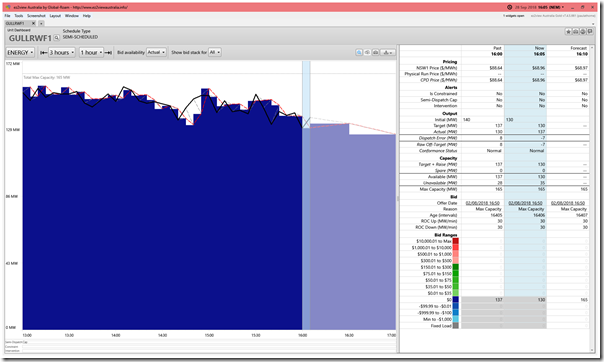Step back in time with left arrow icon
Screen dimensions: 604x362
44,52
